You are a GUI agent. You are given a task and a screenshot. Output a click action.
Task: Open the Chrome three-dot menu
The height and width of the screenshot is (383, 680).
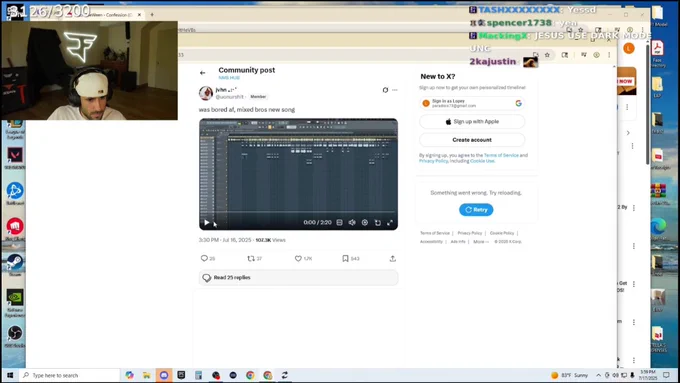(609, 55)
